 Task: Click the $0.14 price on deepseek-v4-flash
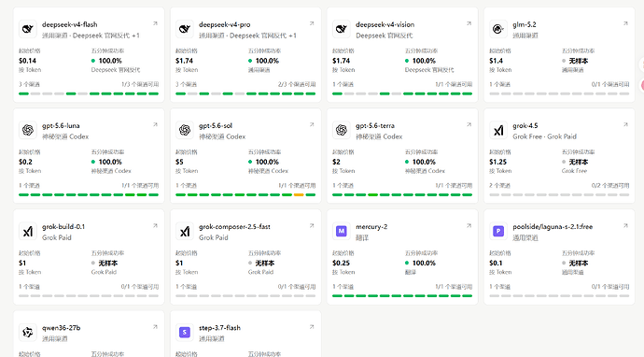click(27, 61)
